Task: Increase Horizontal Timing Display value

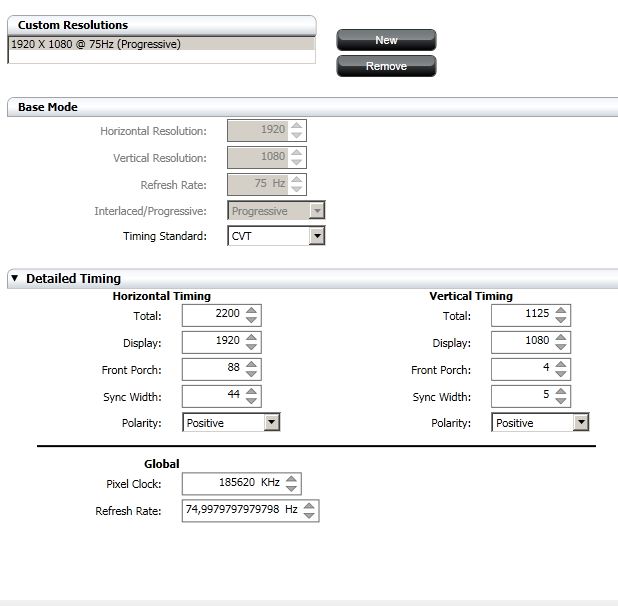Action: pyautogui.click(x=251, y=337)
